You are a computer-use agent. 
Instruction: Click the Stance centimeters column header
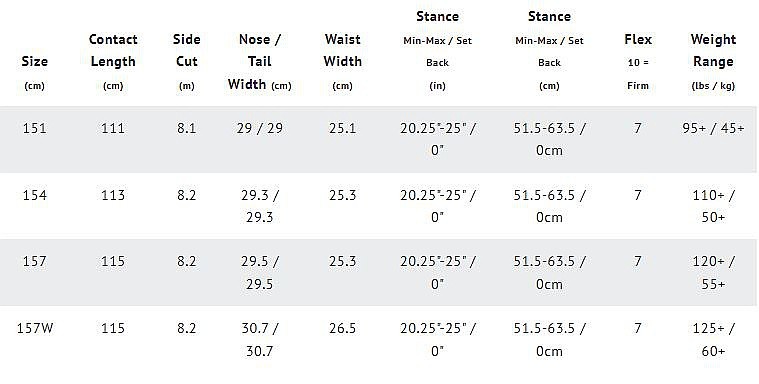coord(549,50)
